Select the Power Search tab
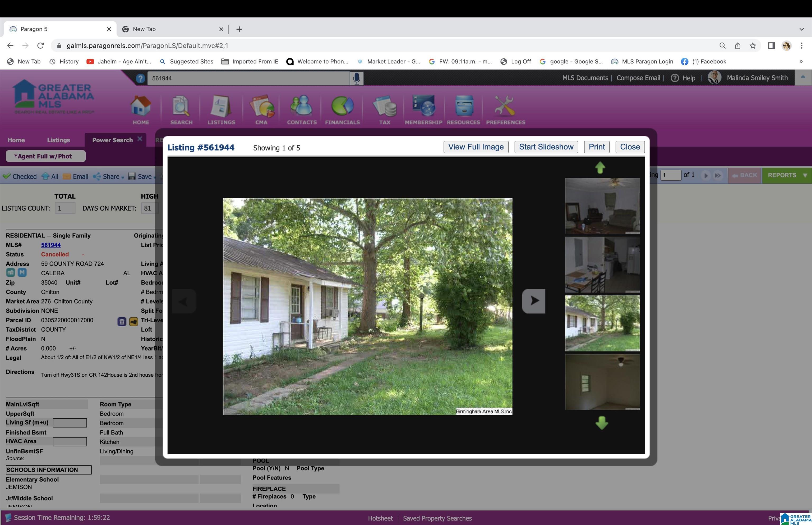 tap(112, 140)
